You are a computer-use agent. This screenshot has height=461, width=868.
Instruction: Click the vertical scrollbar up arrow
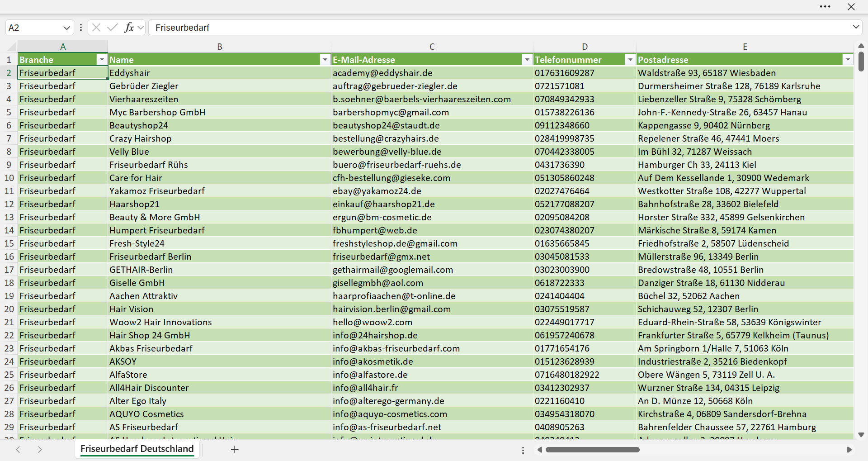click(861, 46)
